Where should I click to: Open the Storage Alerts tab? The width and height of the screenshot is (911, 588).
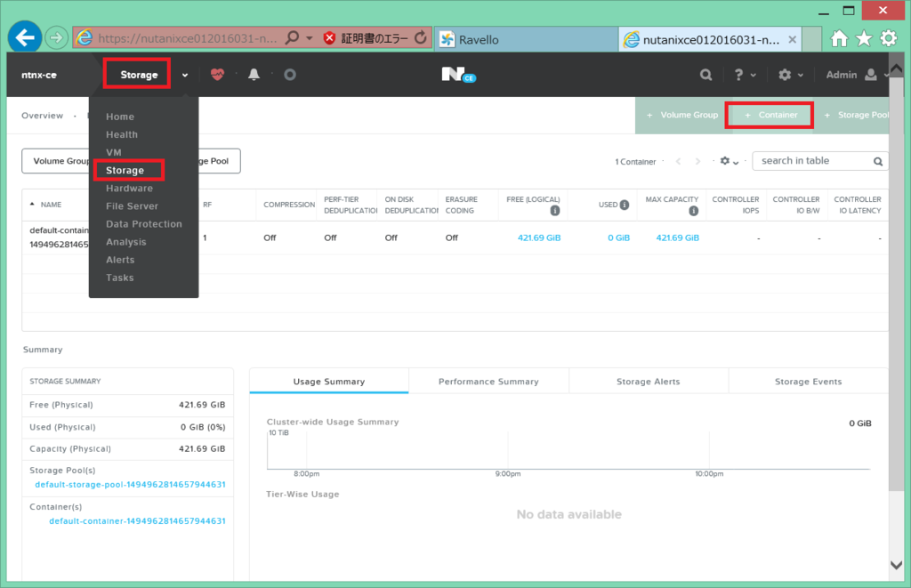[649, 382]
